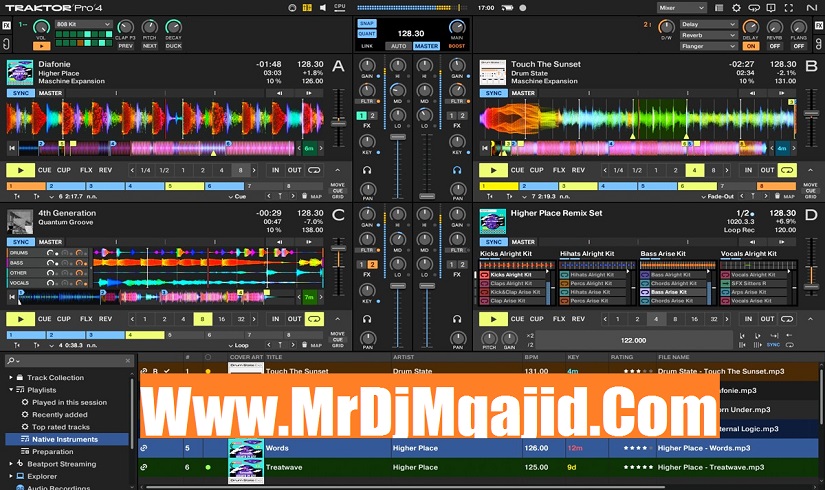Toggle SYNC on Deck C
This screenshot has width=825, height=490.
click(21, 242)
